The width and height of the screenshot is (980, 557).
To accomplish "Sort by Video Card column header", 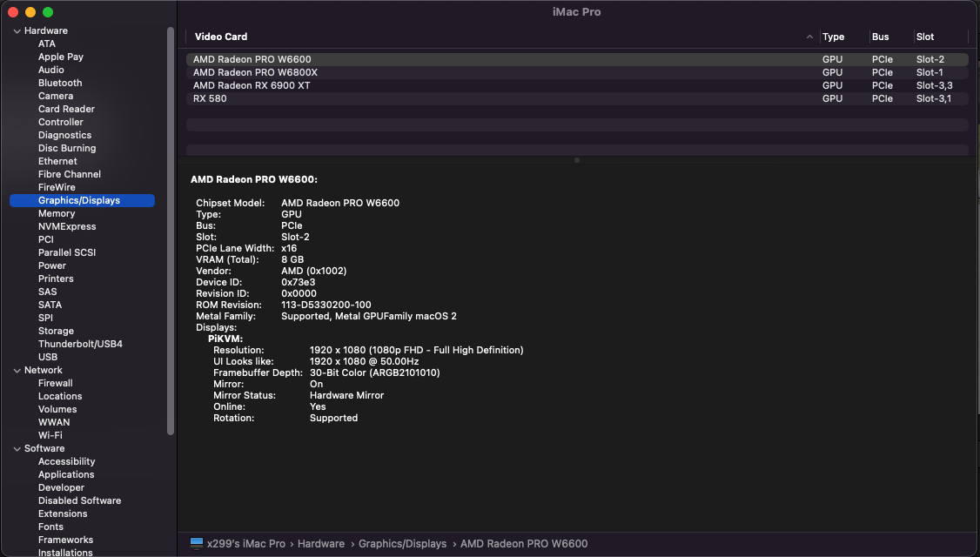I will (221, 37).
